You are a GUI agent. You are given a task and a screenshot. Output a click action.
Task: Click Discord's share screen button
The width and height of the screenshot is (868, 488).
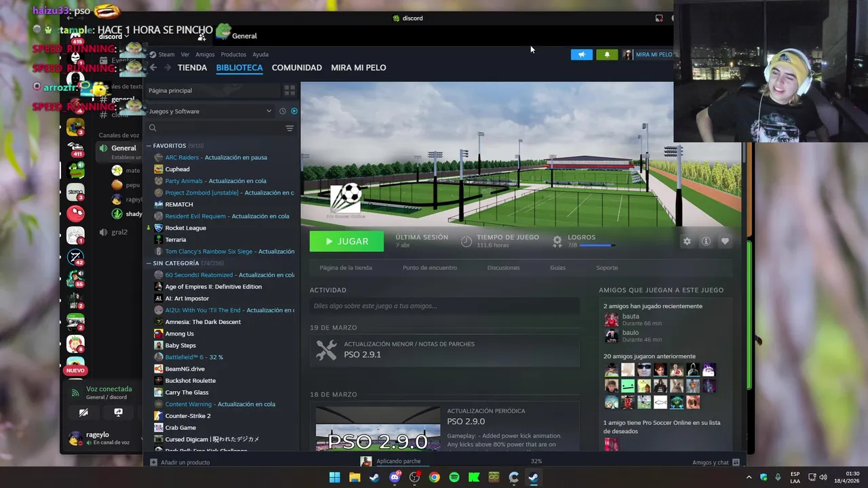[118, 412]
